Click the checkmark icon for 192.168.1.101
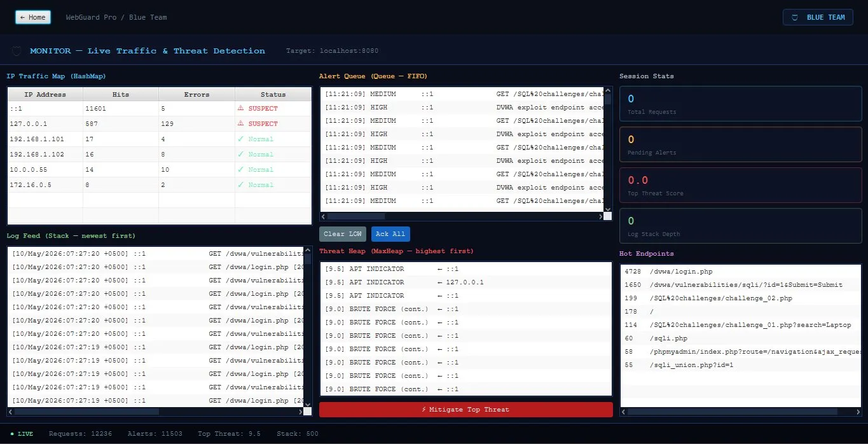 (x=240, y=139)
